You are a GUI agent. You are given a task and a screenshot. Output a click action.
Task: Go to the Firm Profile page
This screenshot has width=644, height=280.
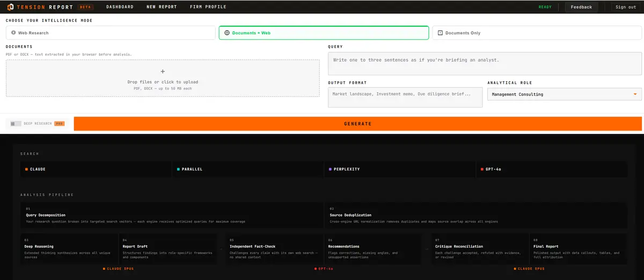pos(208,7)
